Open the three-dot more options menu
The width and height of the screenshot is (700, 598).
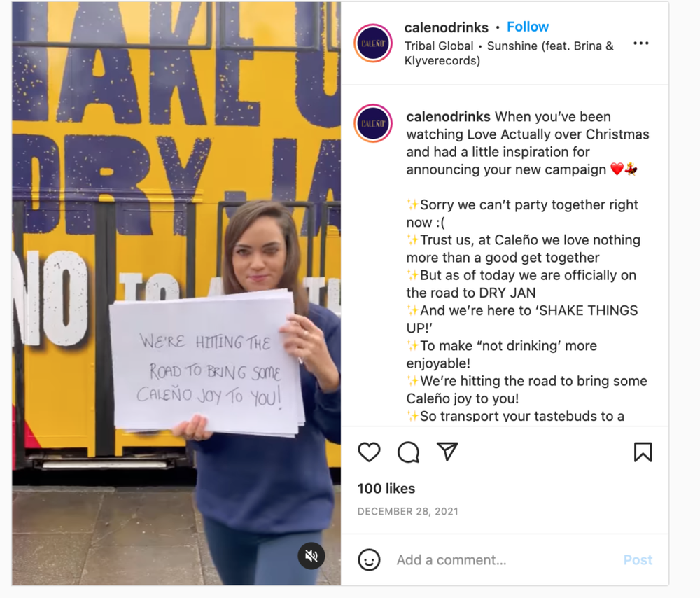point(640,43)
